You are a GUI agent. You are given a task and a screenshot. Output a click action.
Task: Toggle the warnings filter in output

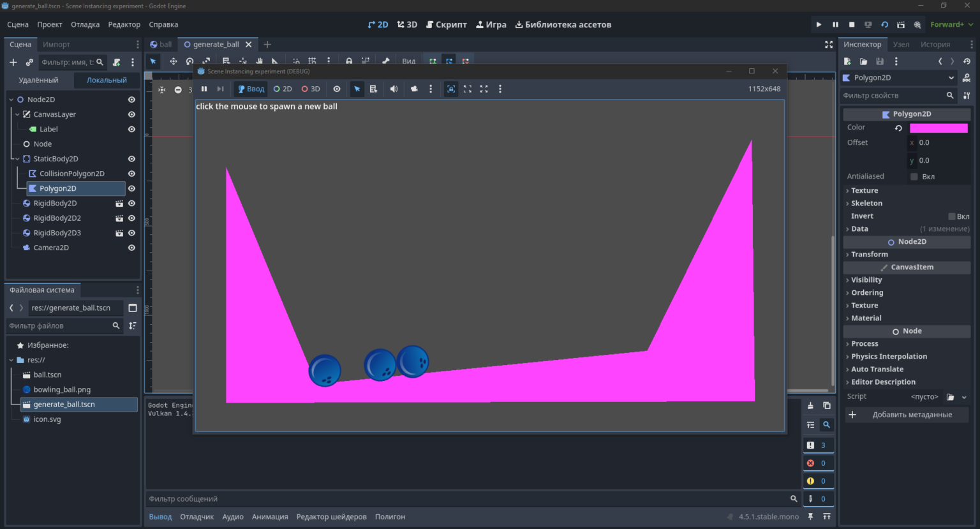pyautogui.click(x=818, y=481)
